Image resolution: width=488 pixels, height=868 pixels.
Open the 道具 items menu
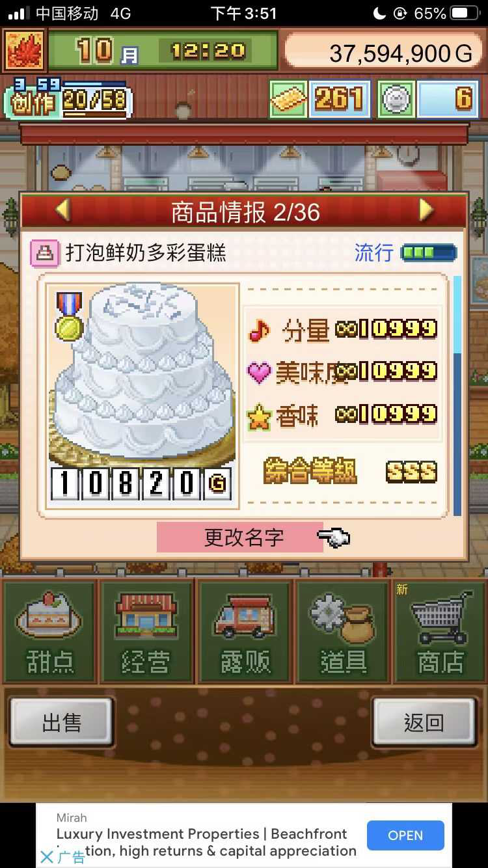pos(343,631)
